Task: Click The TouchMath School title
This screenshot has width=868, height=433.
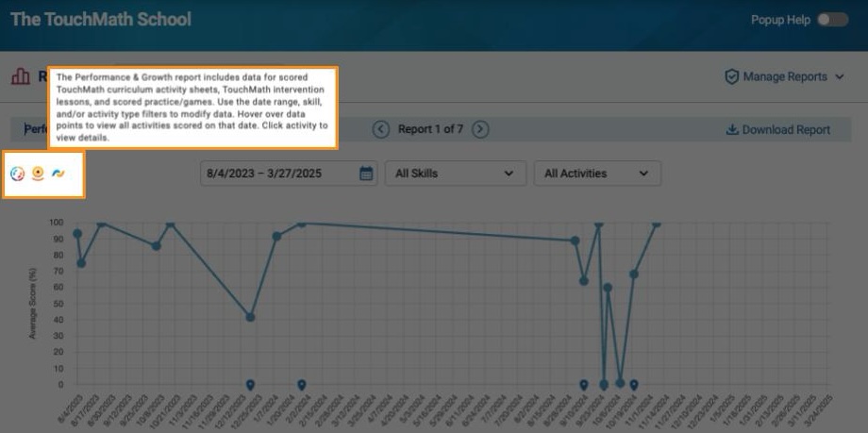Action: pyautogui.click(x=101, y=20)
